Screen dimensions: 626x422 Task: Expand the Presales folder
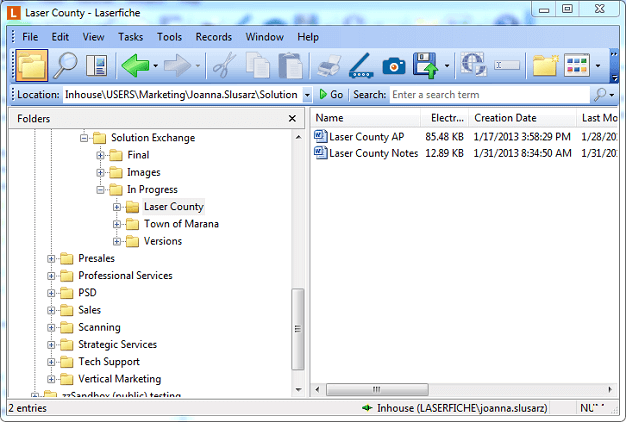(x=51, y=259)
